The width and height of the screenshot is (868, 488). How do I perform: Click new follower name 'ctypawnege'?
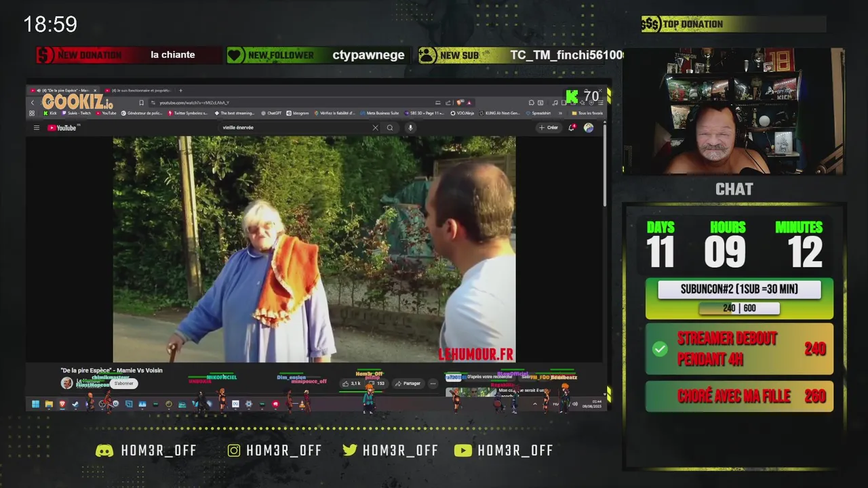(x=368, y=55)
